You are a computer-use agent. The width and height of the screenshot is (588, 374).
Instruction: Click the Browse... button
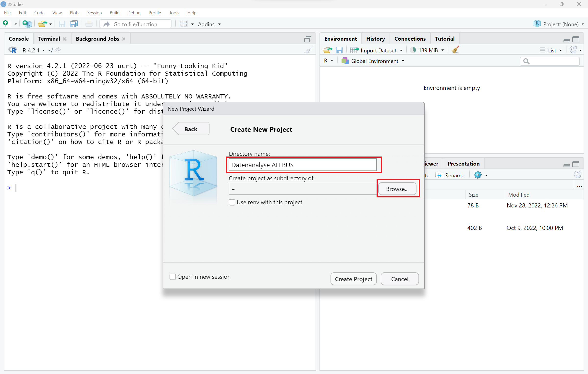coord(397,189)
